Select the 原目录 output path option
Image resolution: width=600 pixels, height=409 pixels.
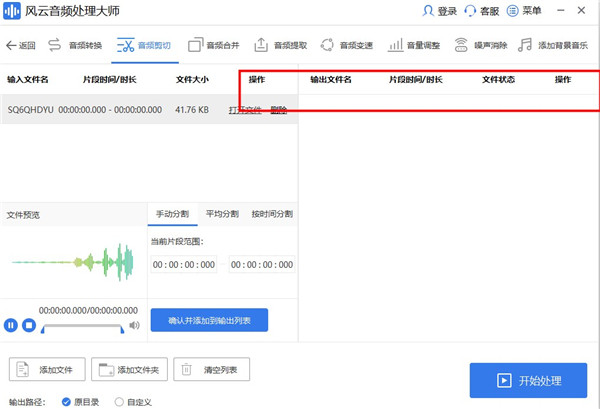67,401
